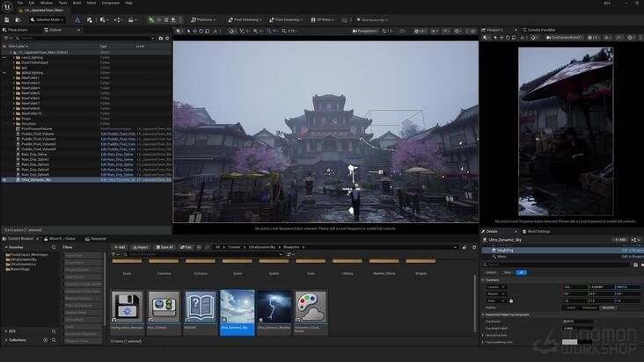This screenshot has height=362, width=644.
Task: Collapse the Transform section
Action: [x=483, y=280]
